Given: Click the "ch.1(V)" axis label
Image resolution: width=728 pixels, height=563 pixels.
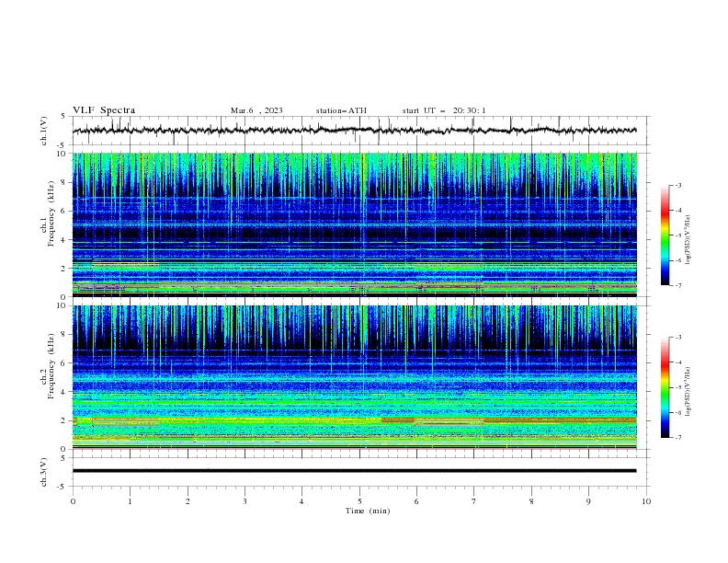Looking at the screenshot, I should [x=44, y=131].
